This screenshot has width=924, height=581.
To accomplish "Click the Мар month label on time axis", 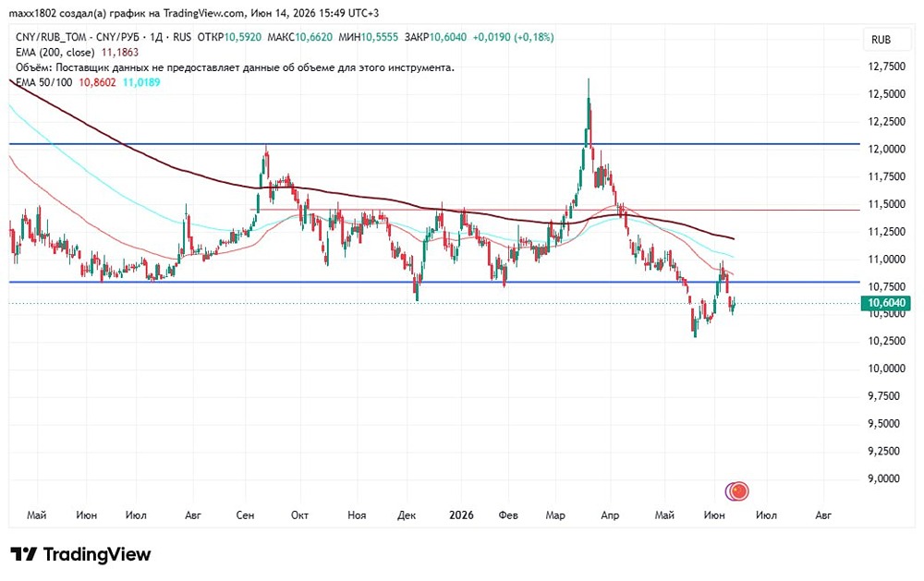I will click(555, 515).
